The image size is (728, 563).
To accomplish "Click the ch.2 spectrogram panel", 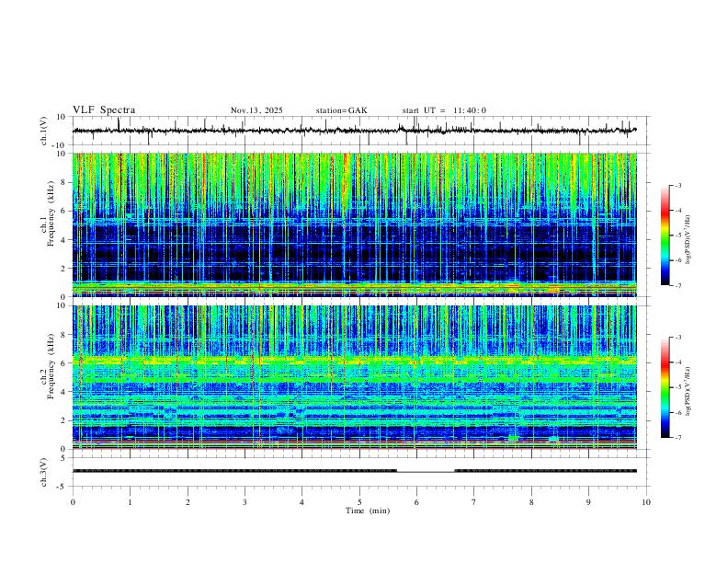I will click(355, 377).
